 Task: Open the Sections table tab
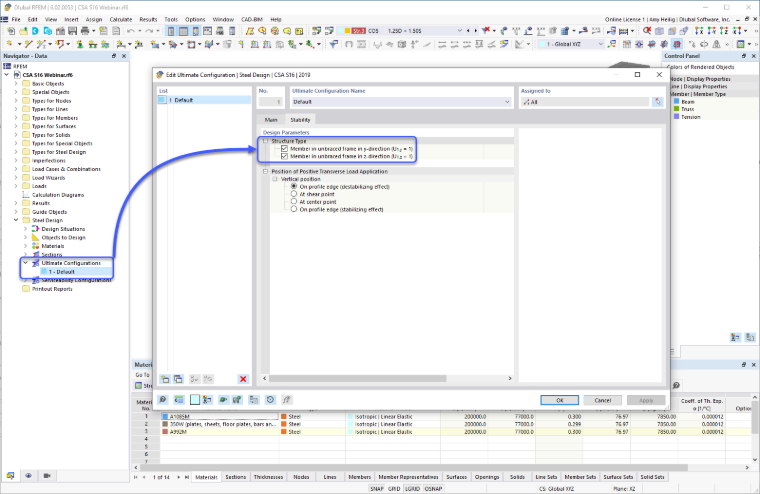tap(236, 477)
